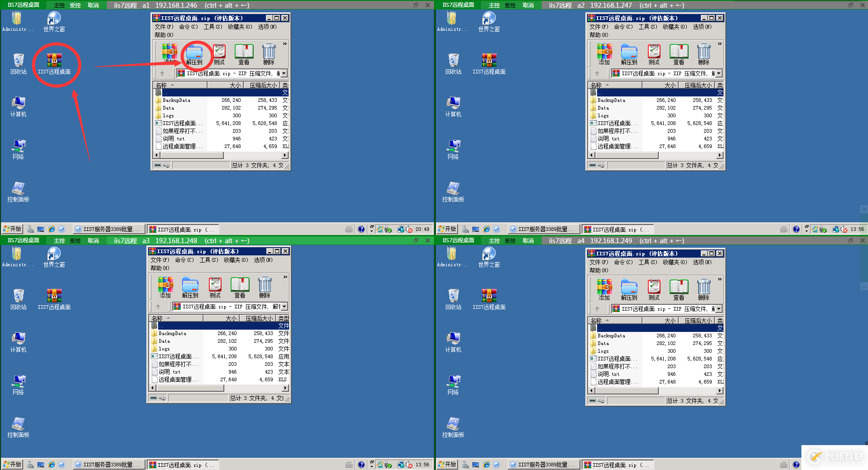
Task: Sort by 大小 column in a2 WinRAR
Action: (x=660, y=85)
